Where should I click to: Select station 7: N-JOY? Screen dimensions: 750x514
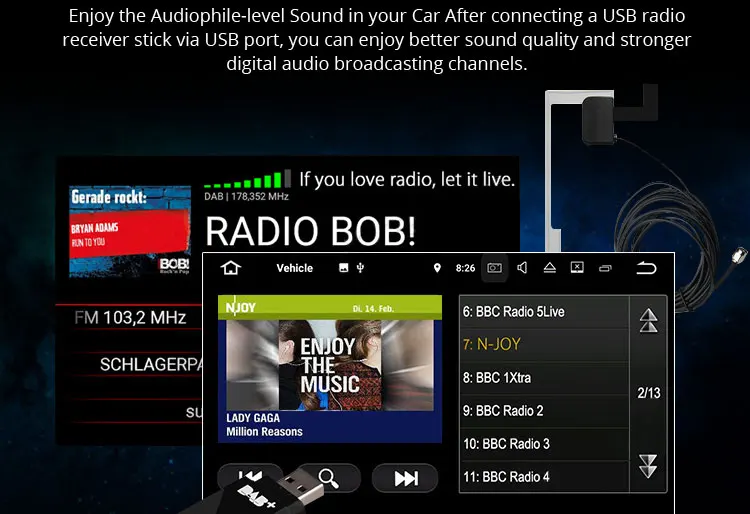544,345
